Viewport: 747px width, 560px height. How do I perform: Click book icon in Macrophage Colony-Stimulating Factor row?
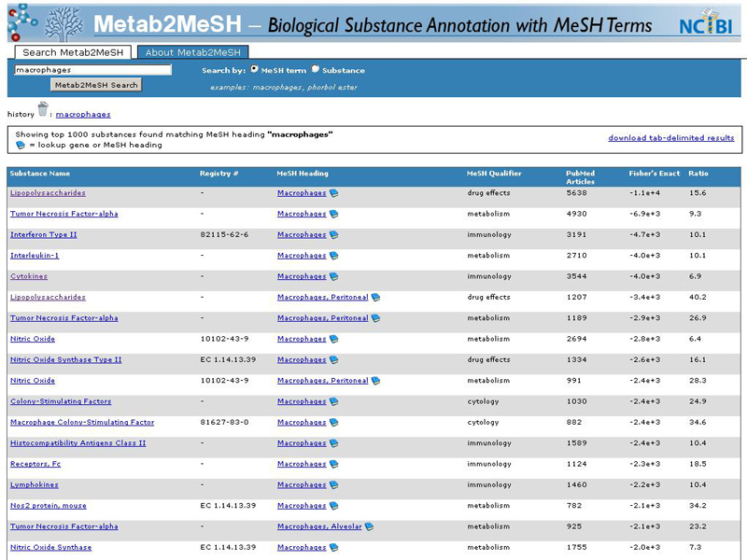pyautogui.click(x=334, y=423)
